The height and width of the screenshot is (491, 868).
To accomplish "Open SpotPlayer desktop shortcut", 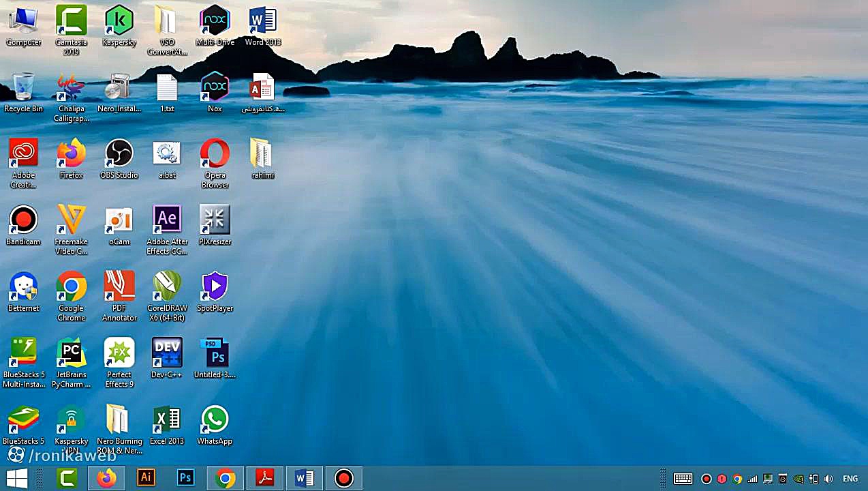I will (215, 292).
